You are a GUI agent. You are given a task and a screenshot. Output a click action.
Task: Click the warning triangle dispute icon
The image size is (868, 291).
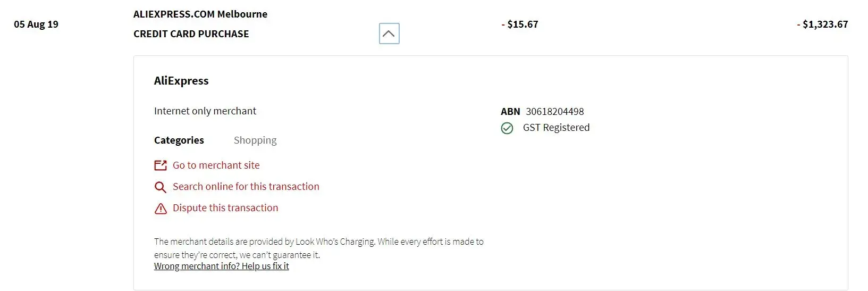point(161,209)
